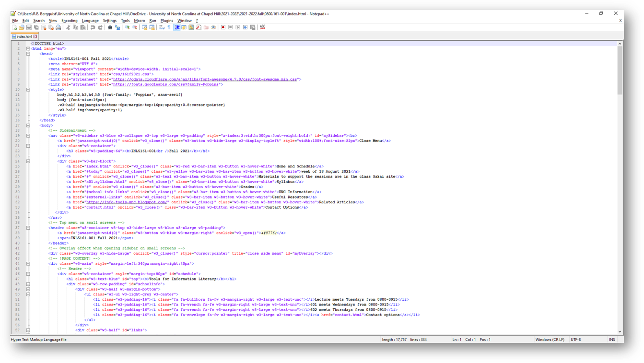The image size is (644, 363).
Task: Collapse the html tag fold on line 2
Action: click(28, 48)
